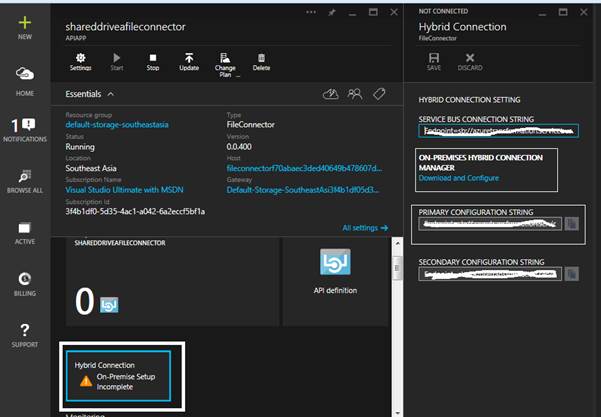
Task: Click the FileConnector type value
Action: (x=251, y=125)
